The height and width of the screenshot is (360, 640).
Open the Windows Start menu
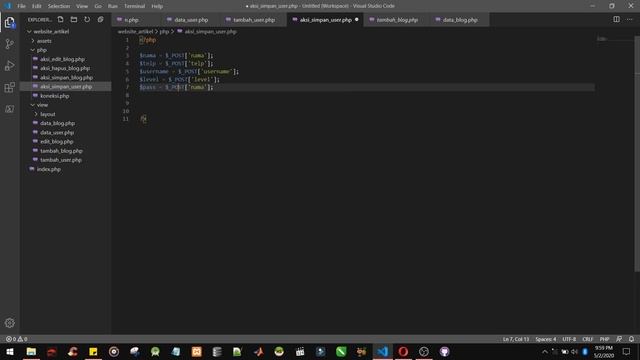coord(10,351)
